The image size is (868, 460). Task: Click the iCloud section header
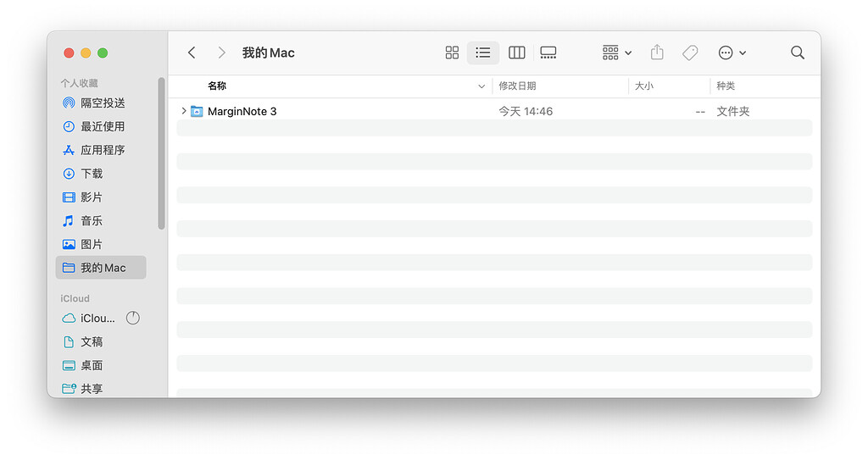75,298
